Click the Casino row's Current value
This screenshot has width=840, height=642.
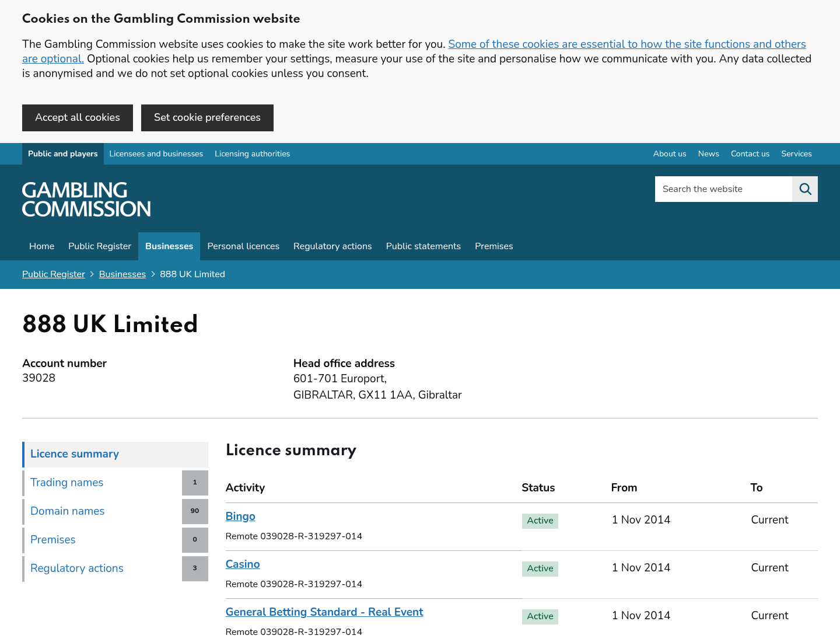[770, 568]
